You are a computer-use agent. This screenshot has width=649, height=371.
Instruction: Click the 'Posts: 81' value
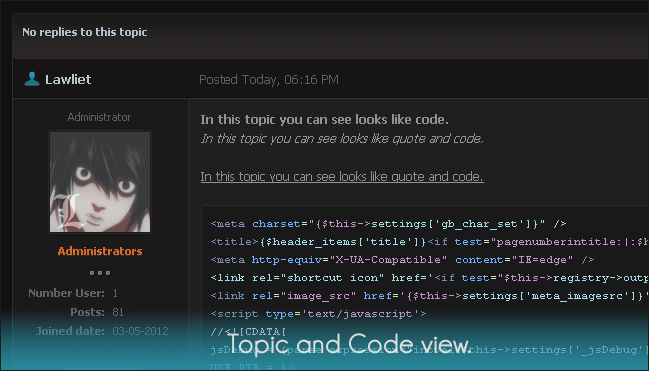tap(118, 312)
